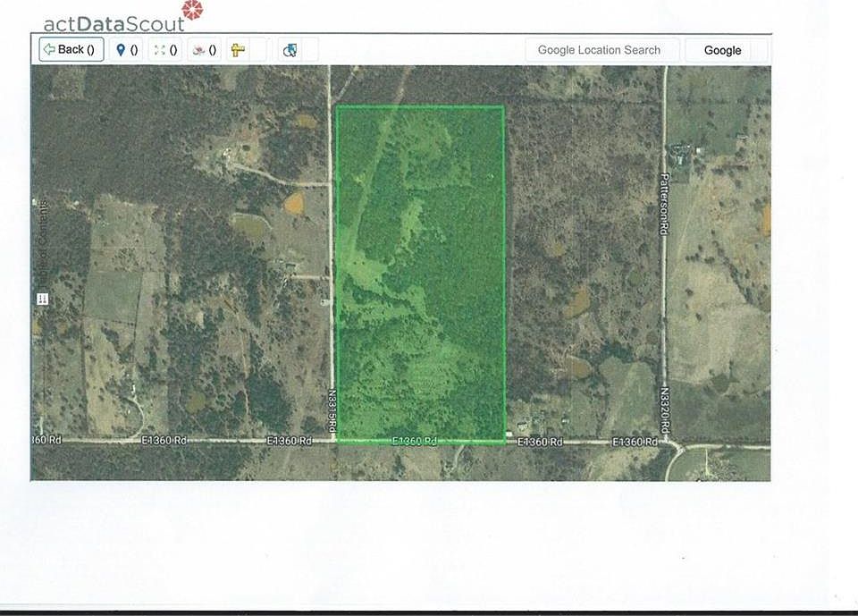Select the green highlighted parcel on map
This screenshot has width=858, height=616.
(419, 273)
